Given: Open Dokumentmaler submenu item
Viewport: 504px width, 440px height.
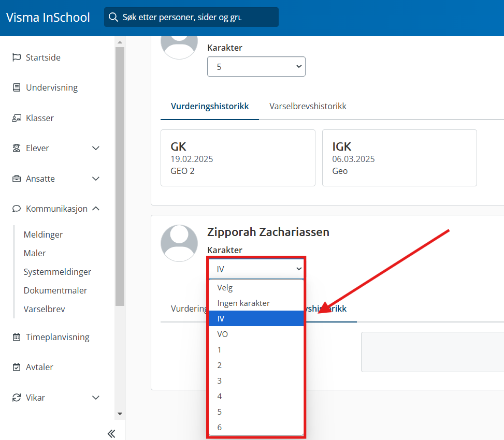Looking at the screenshot, I should [55, 290].
